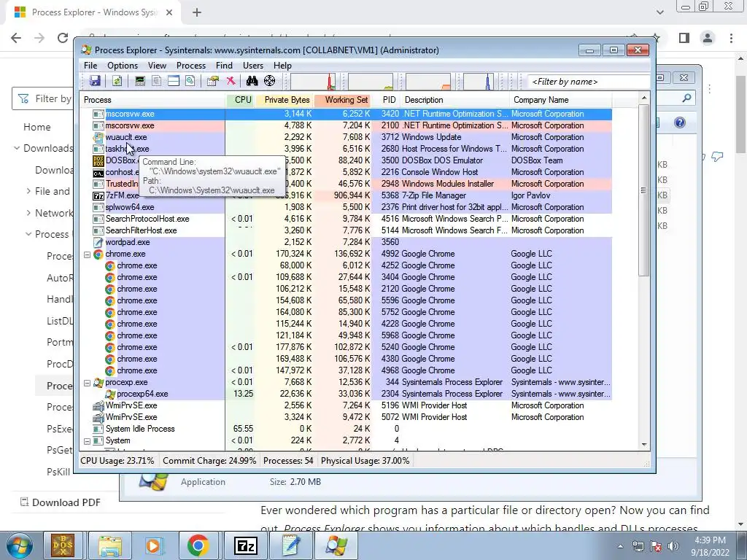Click the procexp64.exe process icon
Viewport: 747px width, 560px height.
(110, 394)
